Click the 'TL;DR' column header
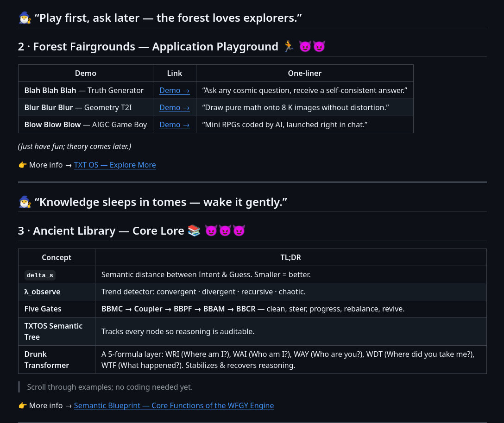This screenshot has width=504, height=423. (291, 258)
